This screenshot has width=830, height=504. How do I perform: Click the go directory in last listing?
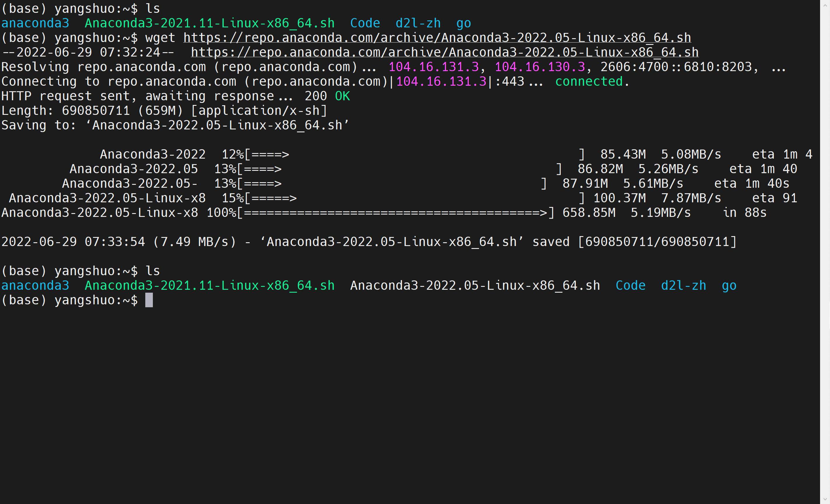tap(729, 285)
